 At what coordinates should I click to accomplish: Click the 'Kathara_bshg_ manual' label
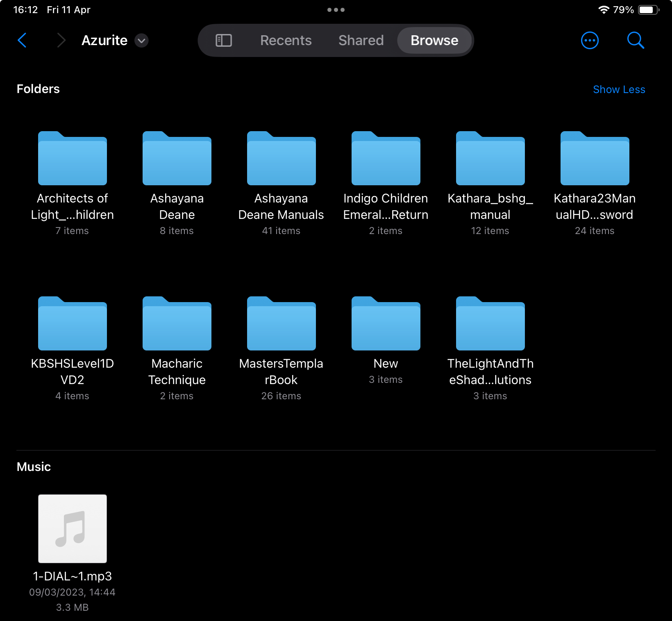[490, 207]
